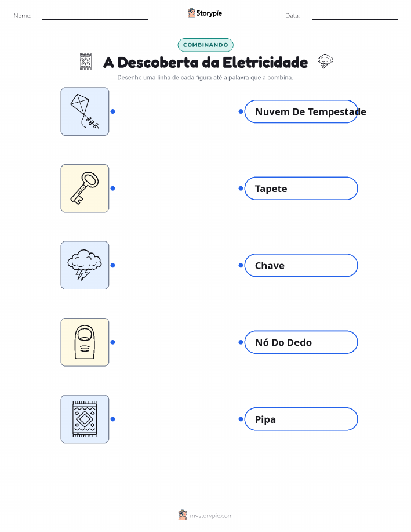The width and height of the screenshot is (411, 532).
Task: Click the Storypie bear logo in header
Action: click(192, 13)
